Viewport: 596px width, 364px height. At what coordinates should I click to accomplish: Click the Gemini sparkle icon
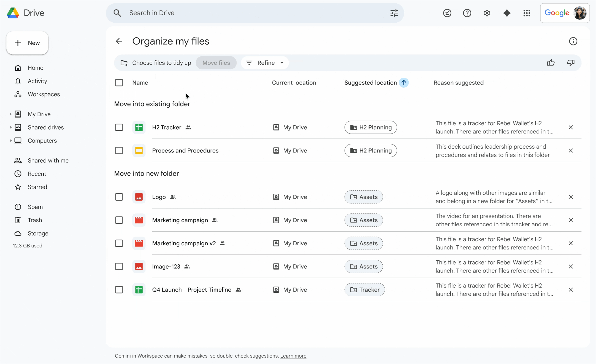pyautogui.click(x=507, y=13)
